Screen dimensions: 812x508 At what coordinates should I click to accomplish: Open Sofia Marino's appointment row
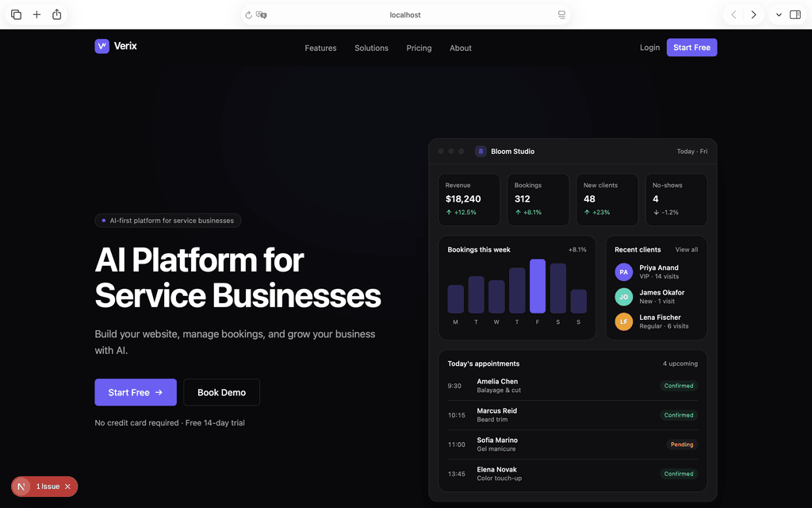[x=573, y=444]
